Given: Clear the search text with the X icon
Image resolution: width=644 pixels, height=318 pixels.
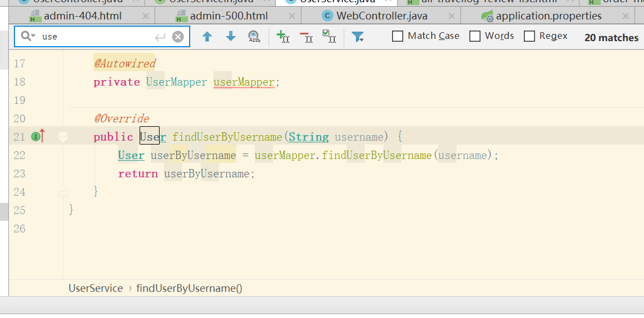Looking at the screenshot, I should coord(177,37).
